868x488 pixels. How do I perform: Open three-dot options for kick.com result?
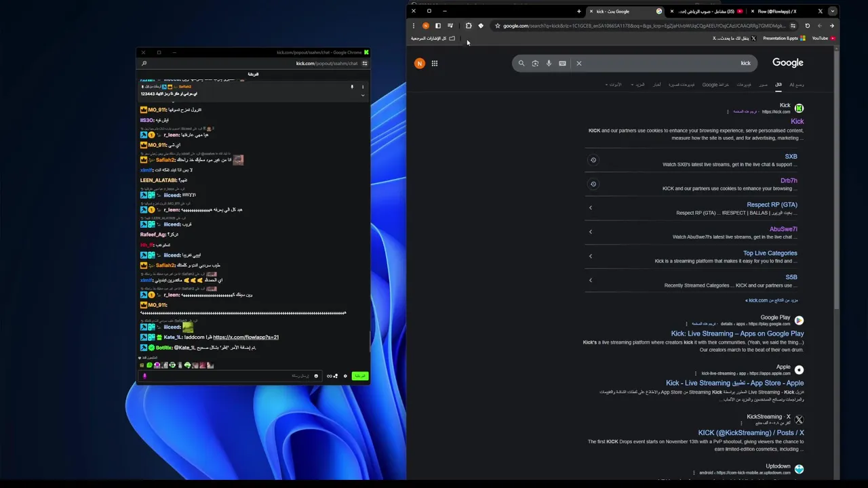coord(728,112)
